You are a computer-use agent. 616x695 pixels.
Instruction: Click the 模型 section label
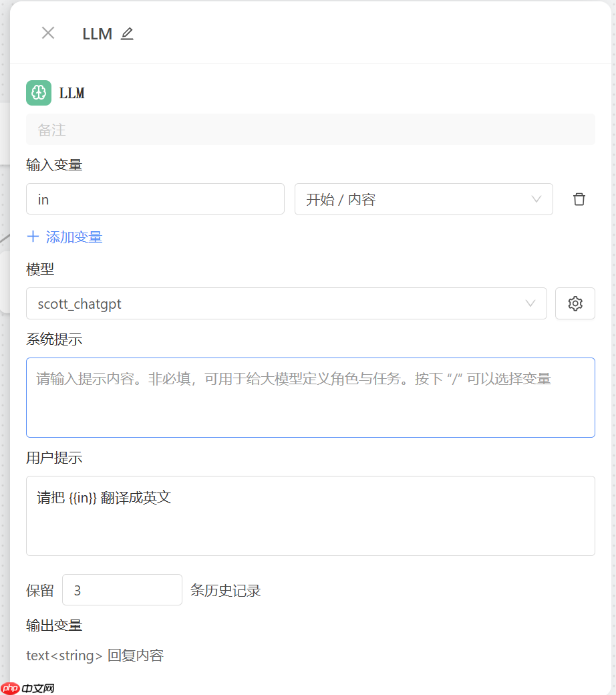click(41, 269)
